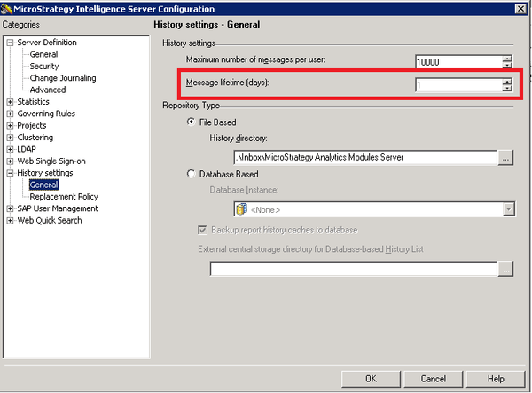This screenshot has width=532, height=393.
Task: Select the Advanced tree item
Action: pos(48,90)
